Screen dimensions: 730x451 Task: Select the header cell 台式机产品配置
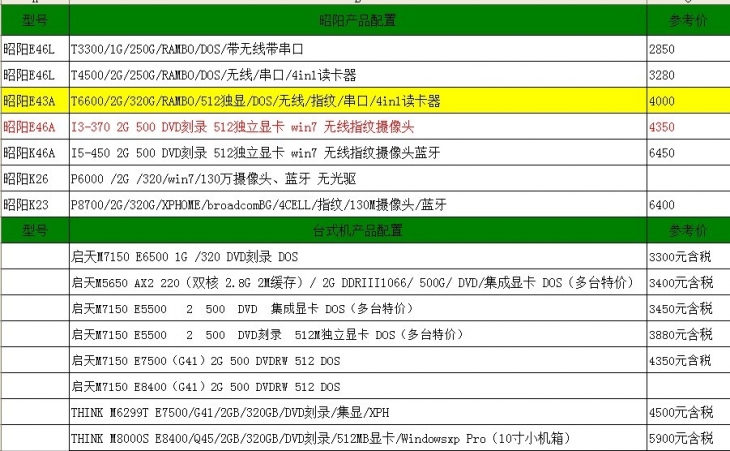click(358, 230)
